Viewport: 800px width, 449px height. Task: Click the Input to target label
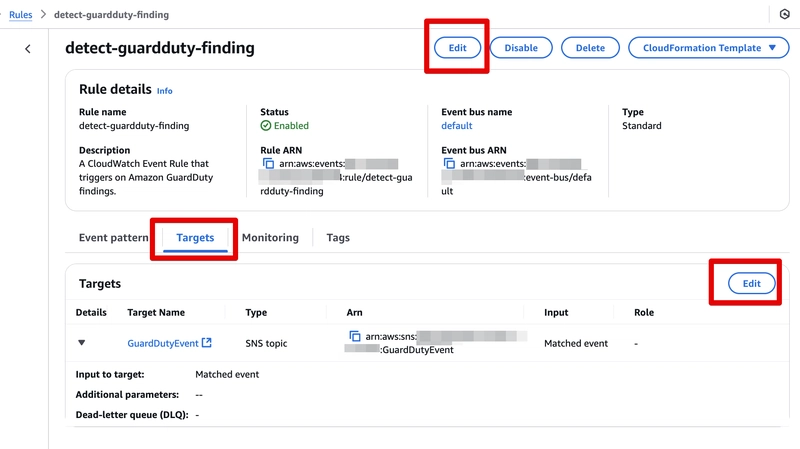tap(110, 375)
